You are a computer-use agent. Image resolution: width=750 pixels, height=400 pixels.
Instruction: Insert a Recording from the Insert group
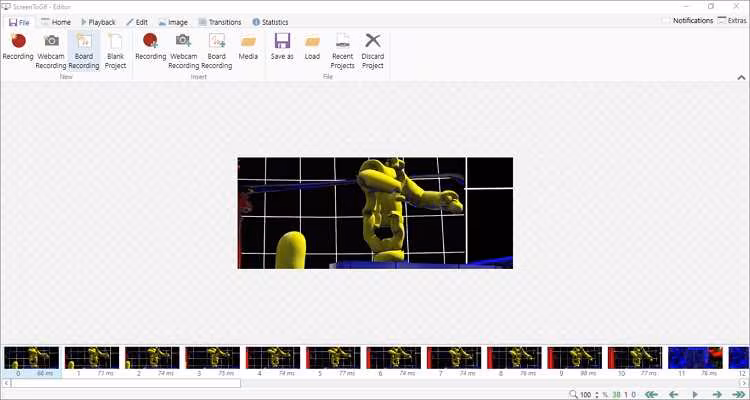150,48
